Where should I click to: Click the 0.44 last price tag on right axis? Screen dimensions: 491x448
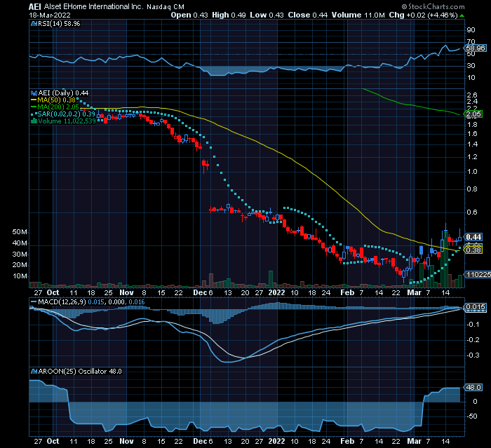click(x=473, y=237)
